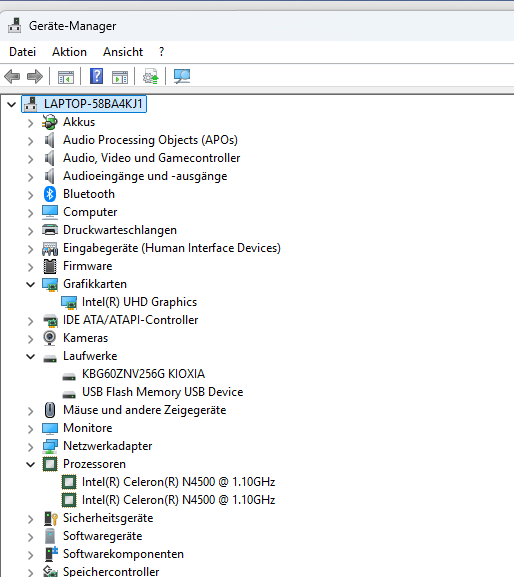Click the IDE ATA/ATAPI-Controller icon
This screenshot has height=577, width=514.
pos(50,321)
